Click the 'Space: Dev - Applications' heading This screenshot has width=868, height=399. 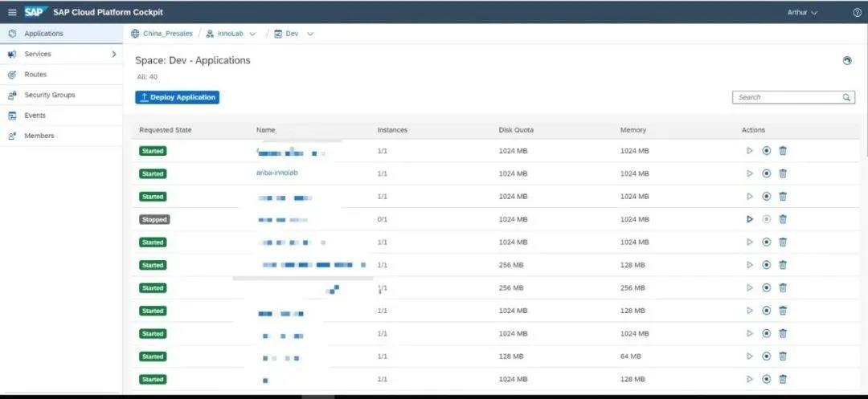pos(193,60)
